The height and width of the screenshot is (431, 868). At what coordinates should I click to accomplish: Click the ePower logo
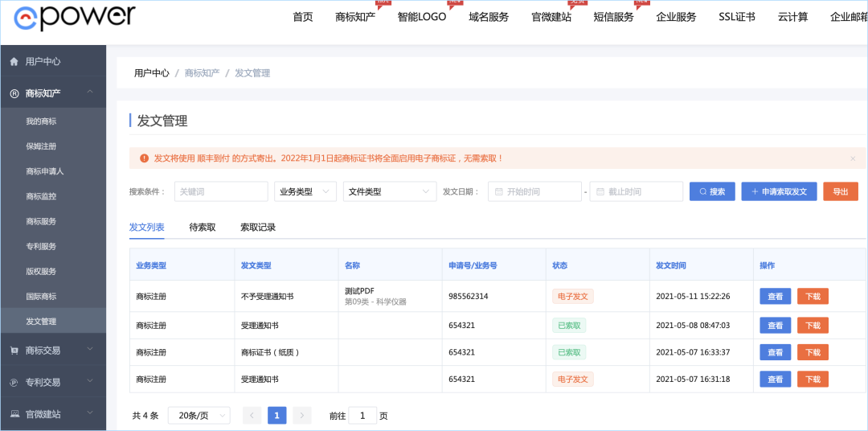pyautogui.click(x=74, y=17)
